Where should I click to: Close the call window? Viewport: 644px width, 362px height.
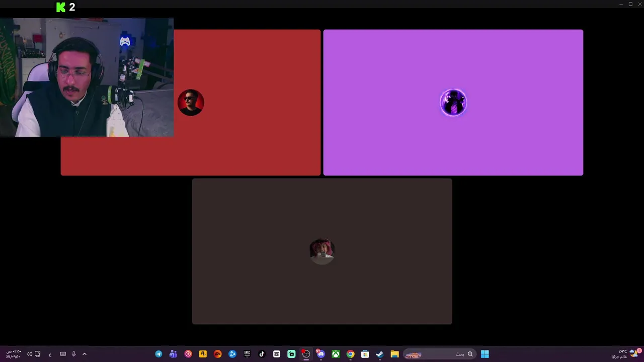(x=640, y=4)
